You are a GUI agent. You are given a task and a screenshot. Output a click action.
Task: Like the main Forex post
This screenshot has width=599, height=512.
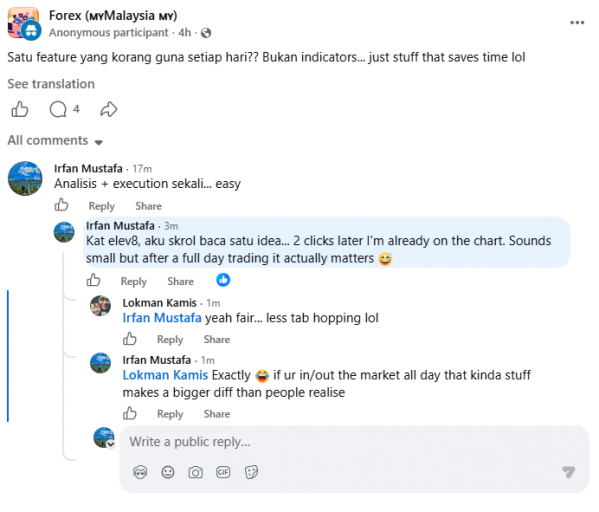tap(19, 109)
